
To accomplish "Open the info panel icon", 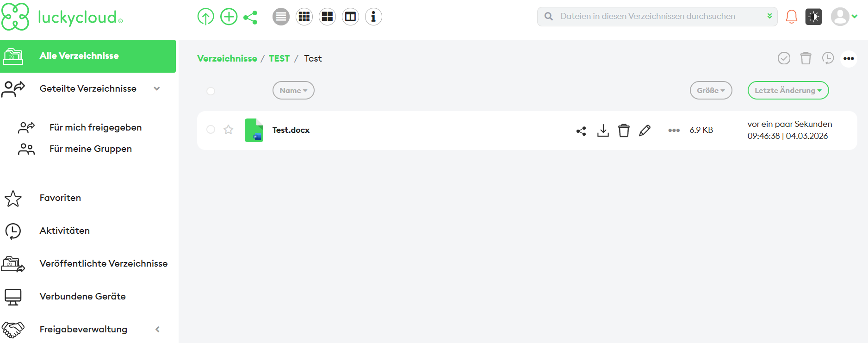I will click(373, 17).
